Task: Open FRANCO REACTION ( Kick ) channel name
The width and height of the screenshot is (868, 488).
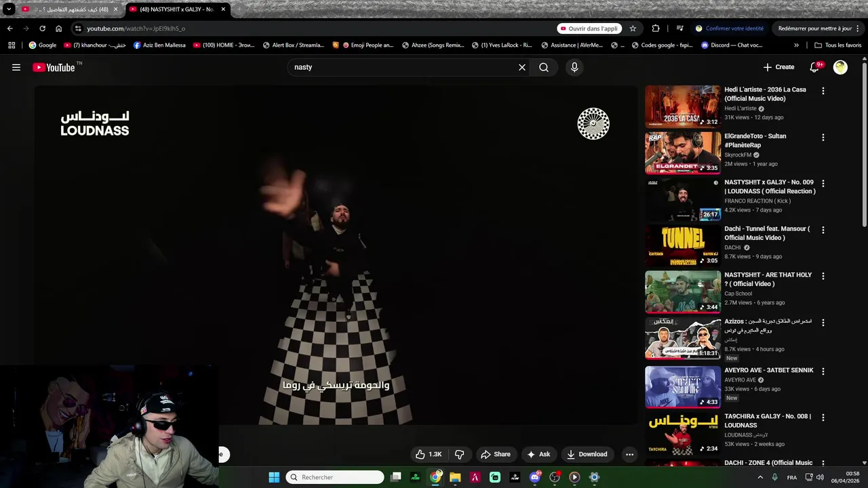Action: click(x=757, y=201)
